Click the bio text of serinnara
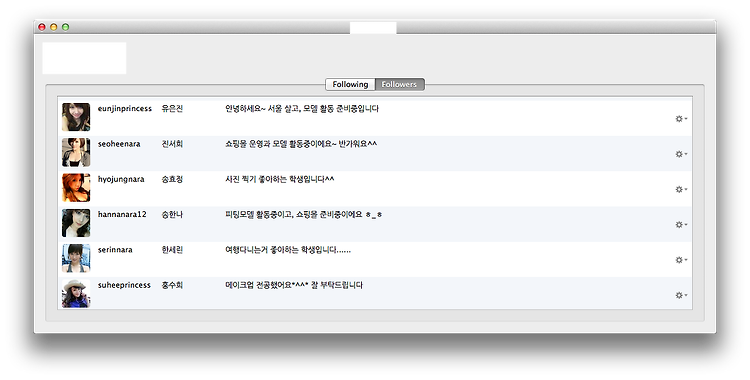This screenshot has width=750, height=380. pos(288,250)
